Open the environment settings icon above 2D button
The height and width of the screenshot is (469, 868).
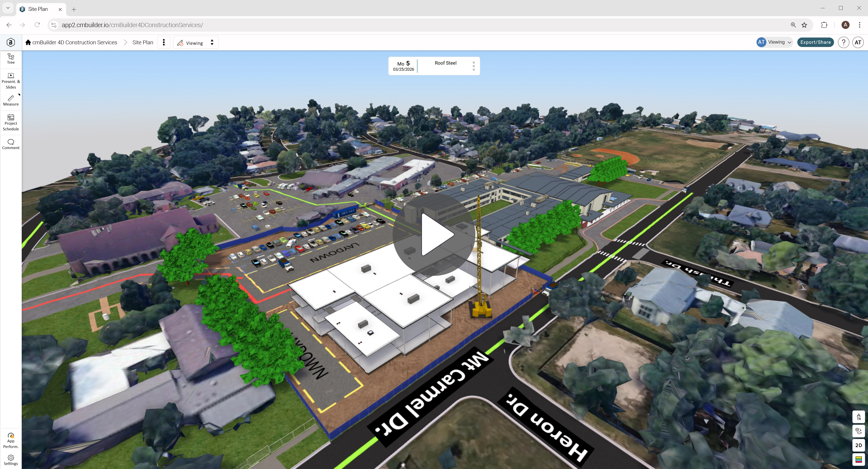pyautogui.click(x=858, y=431)
